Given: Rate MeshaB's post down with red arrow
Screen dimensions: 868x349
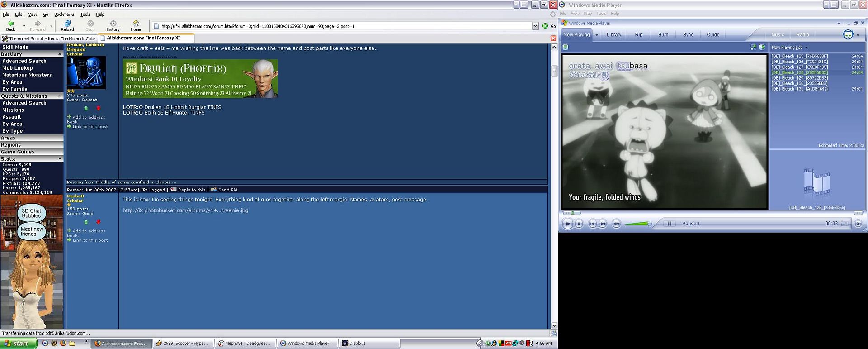Looking at the screenshot, I should pyautogui.click(x=98, y=222).
